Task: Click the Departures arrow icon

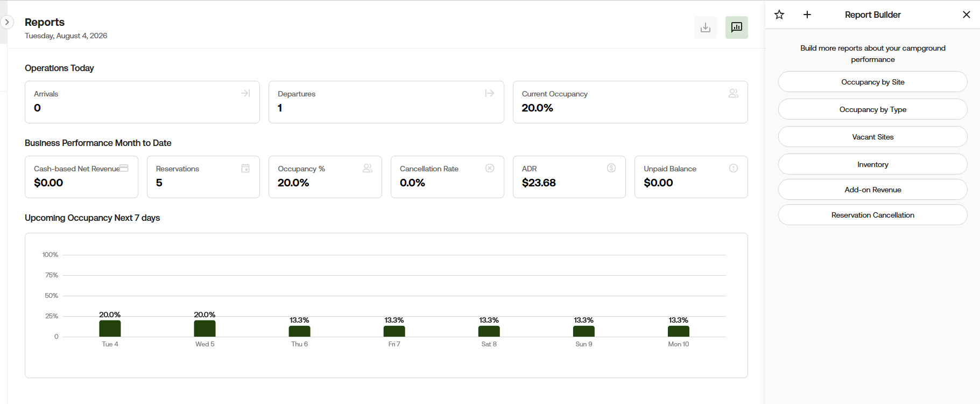Action: click(x=489, y=93)
